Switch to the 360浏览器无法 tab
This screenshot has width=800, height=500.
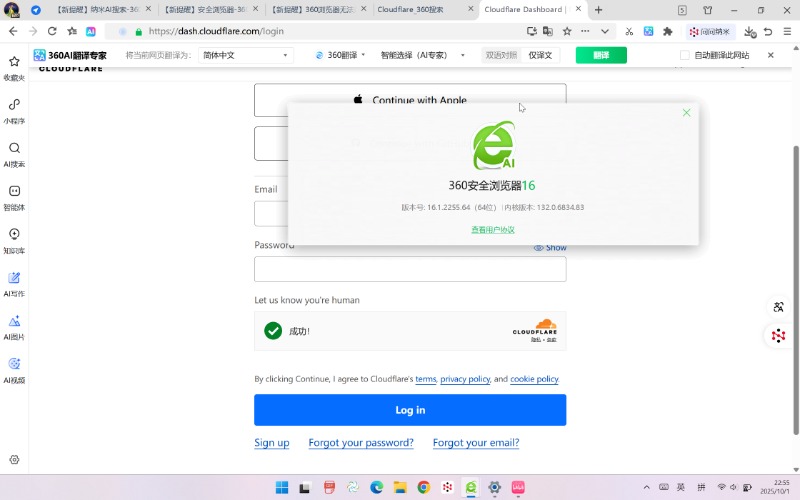click(312, 9)
